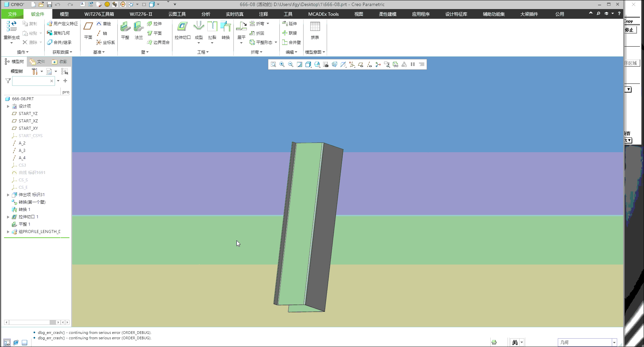The width and height of the screenshot is (644, 347).
Task: Expand the 设计项 tree node
Action: 8,106
